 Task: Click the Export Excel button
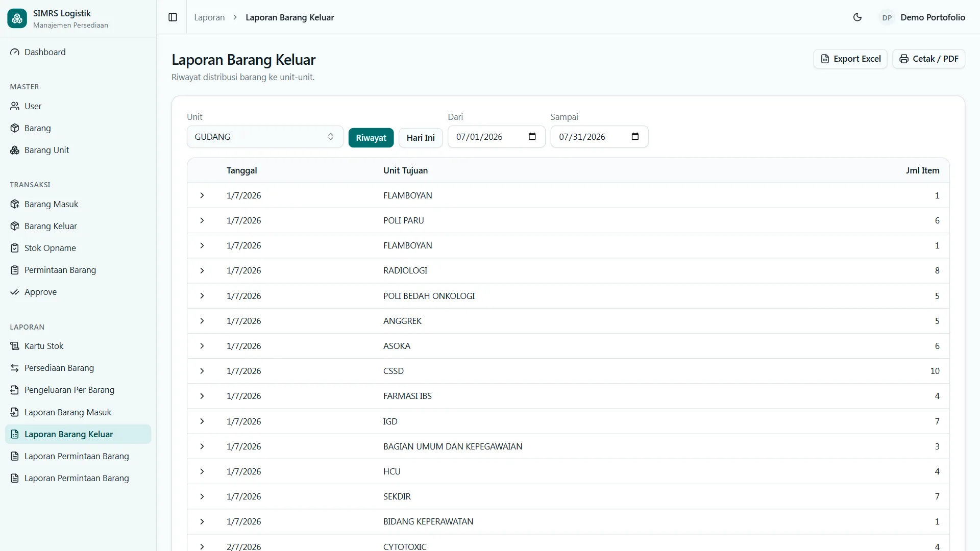850,59
